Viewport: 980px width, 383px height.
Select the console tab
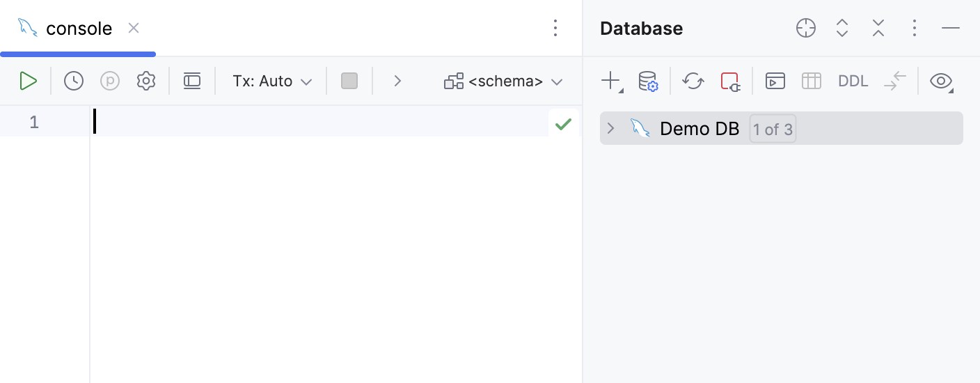click(x=78, y=28)
